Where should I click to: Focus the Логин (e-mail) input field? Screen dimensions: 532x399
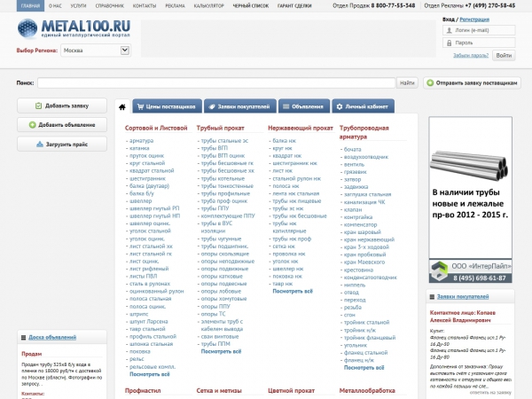[x=479, y=30]
